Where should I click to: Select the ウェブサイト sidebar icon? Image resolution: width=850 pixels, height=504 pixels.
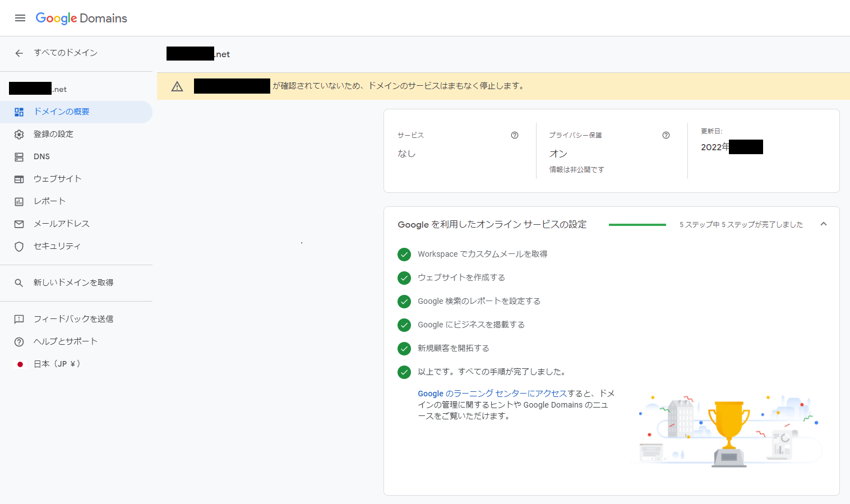[19, 178]
